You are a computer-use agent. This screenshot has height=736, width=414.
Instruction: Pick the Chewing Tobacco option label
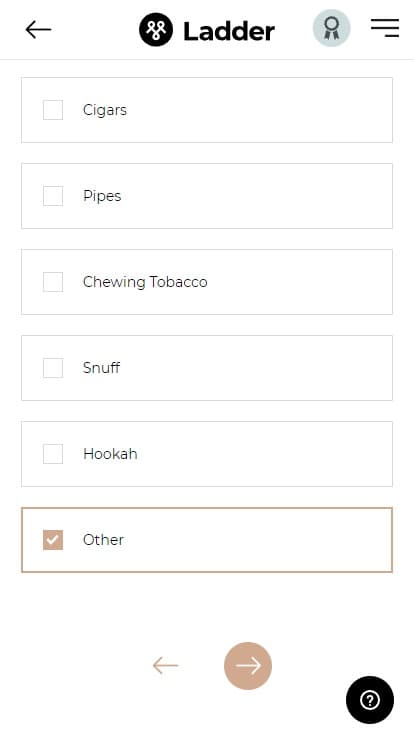coord(145,282)
